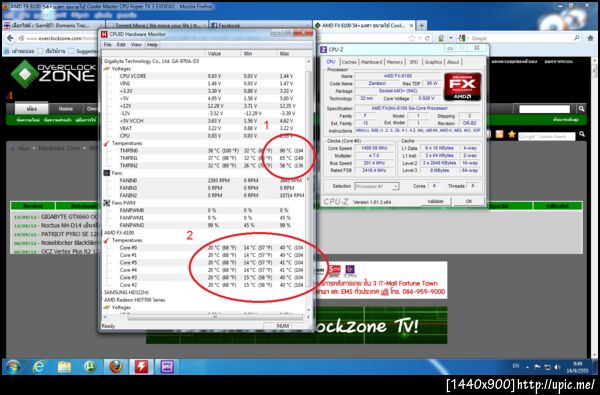Click the Validate button in CPU-Z
Image resolution: width=600 pixels, height=395 pixels.
pos(435,201)
